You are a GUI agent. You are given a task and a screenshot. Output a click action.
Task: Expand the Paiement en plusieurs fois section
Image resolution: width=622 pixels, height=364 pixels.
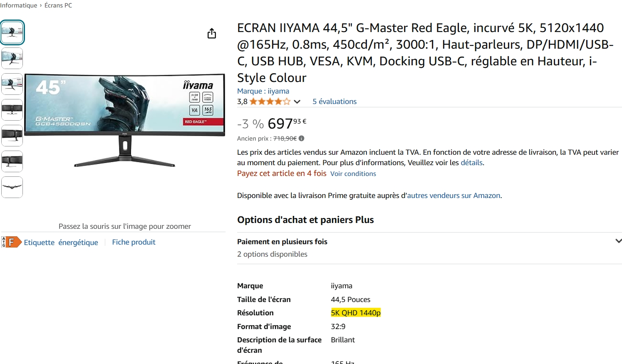[x=618, y=241]
